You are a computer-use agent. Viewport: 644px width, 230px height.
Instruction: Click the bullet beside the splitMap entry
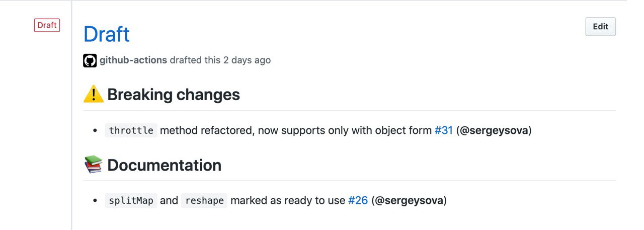point(95,201)
